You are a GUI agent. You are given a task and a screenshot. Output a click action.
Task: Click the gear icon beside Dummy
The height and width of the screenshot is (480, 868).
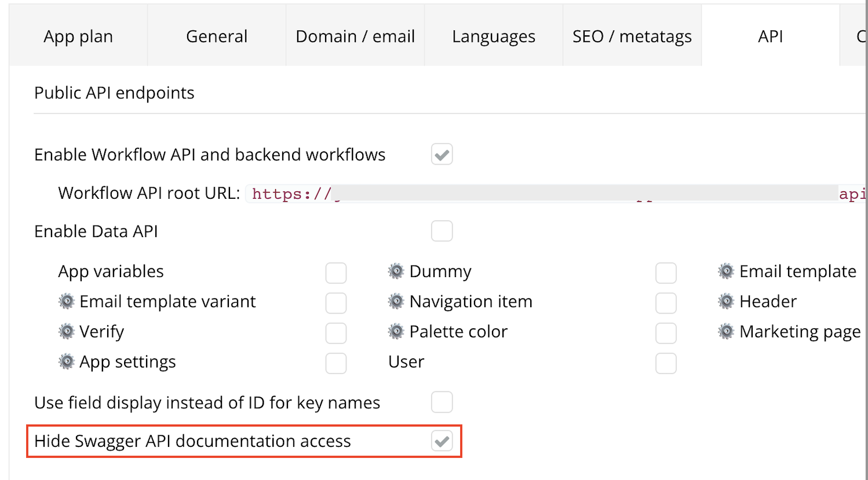(396, 271)
